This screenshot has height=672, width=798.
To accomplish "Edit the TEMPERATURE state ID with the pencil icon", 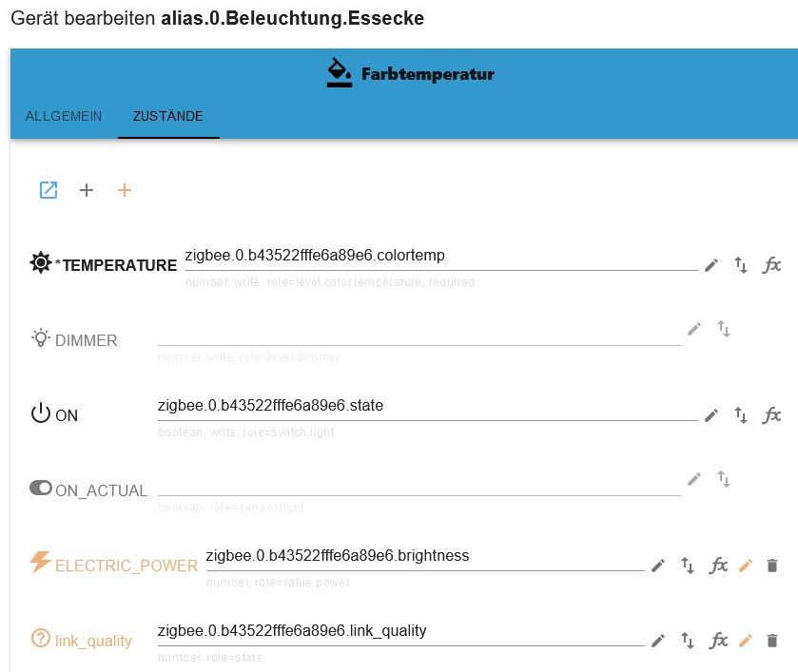I will pos(711,265).
